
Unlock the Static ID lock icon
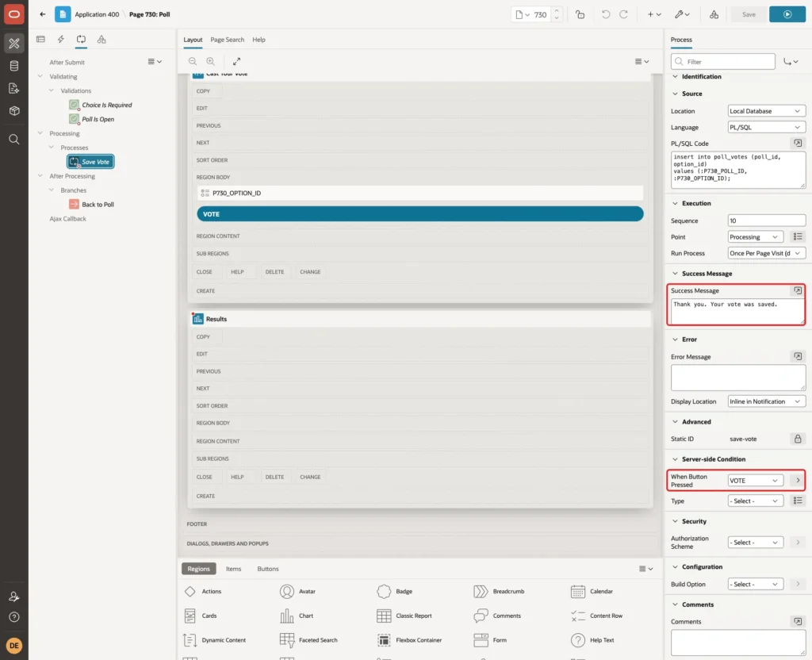click(x=798, y=439)
